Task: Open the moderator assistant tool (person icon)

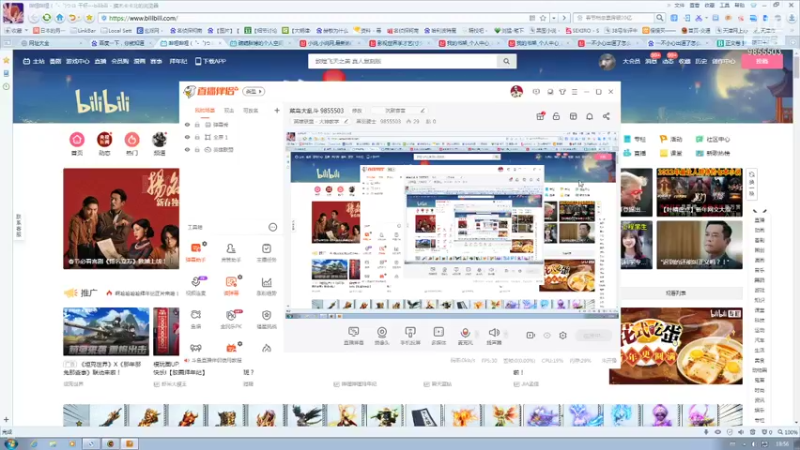Action: click(x=231, y=252)
